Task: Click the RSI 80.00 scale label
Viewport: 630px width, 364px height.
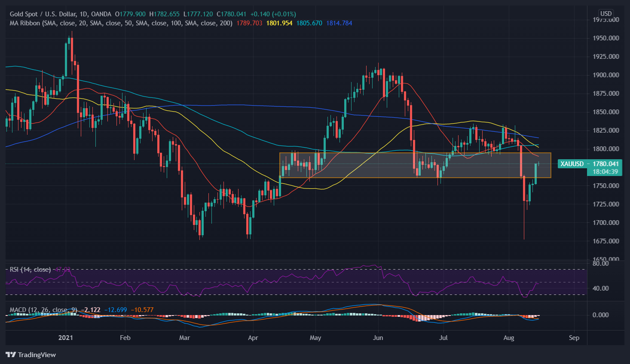Action: 601,264
